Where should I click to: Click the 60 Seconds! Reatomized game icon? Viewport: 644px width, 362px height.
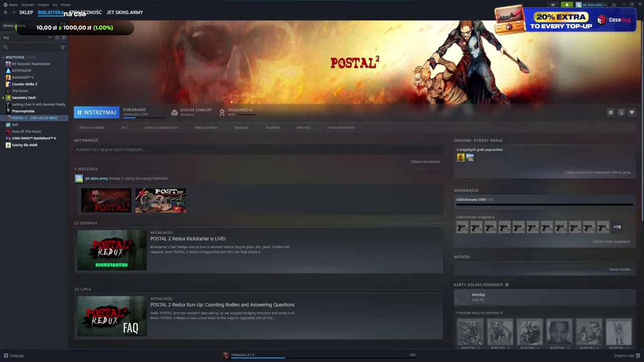tap(8, 64)
